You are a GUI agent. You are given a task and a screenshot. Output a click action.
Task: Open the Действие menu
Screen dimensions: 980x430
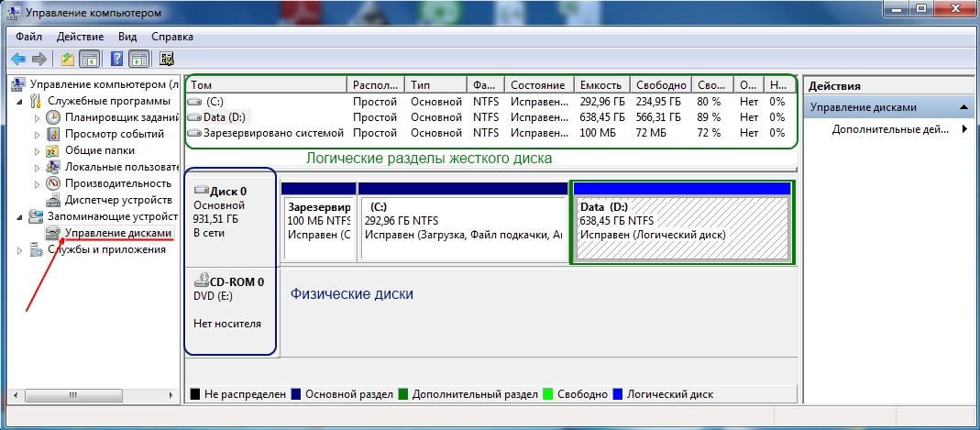(x=80, y=37)
